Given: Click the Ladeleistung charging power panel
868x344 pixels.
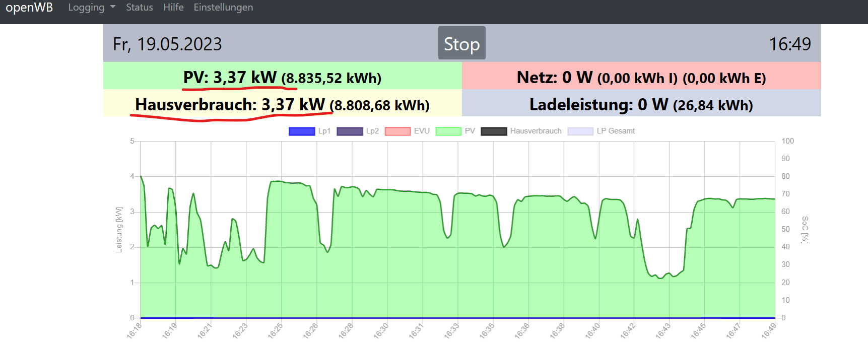Looking at the screenshot, I should [x=641, y=104].
